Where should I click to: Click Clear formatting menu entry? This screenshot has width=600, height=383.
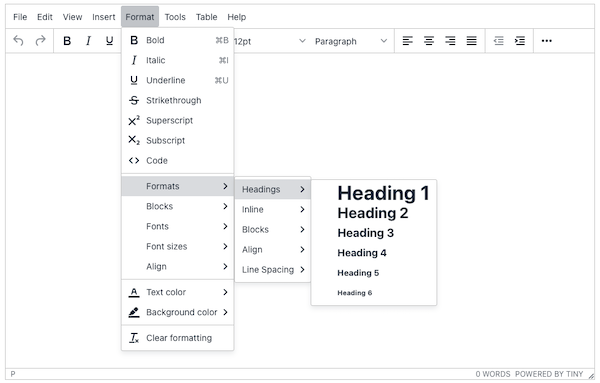coord(178,338)
